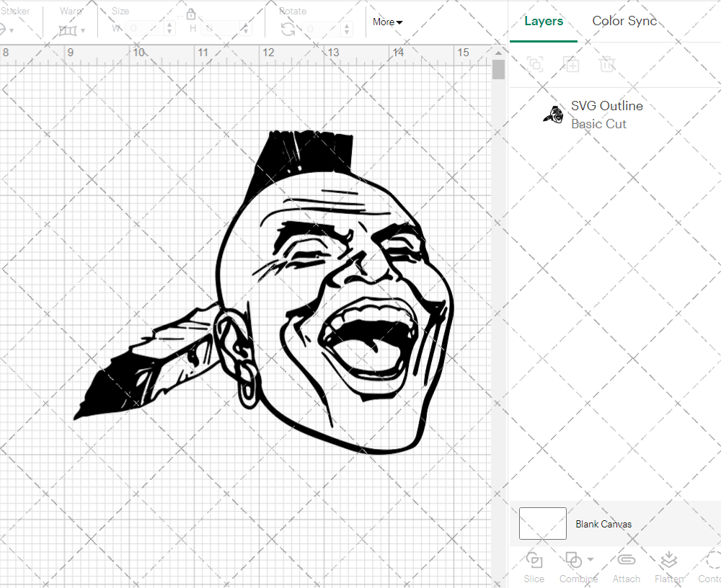Click the Contour tool icon

click(x=712, y=561)
